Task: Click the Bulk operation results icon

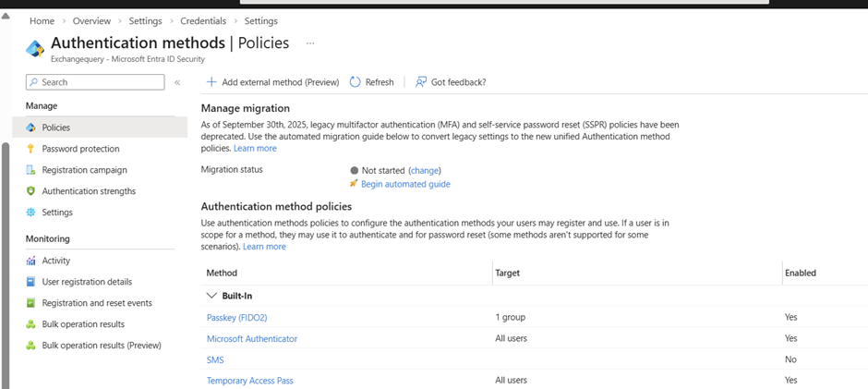Action: [30, 324]
